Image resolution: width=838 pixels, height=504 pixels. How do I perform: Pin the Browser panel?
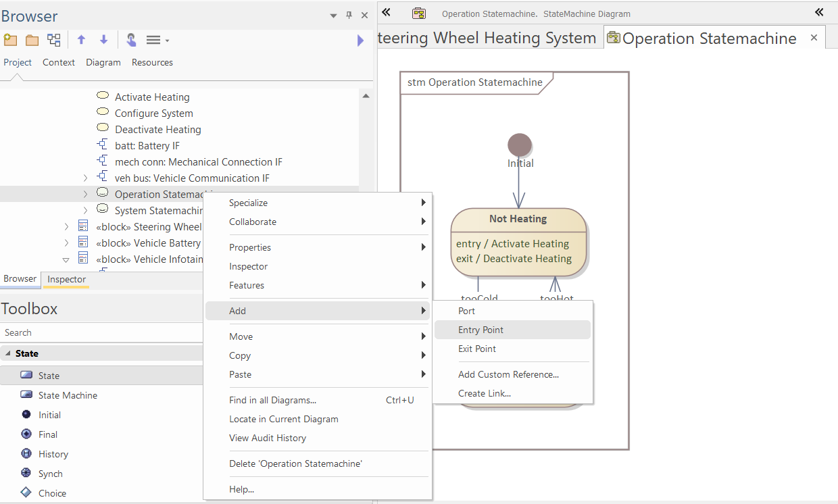point(349,16)
